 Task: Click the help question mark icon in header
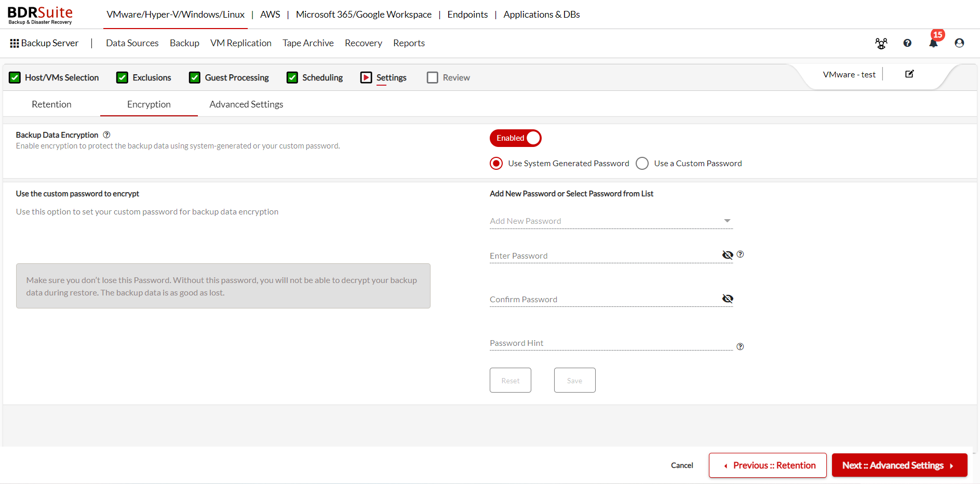coord(907,43)
